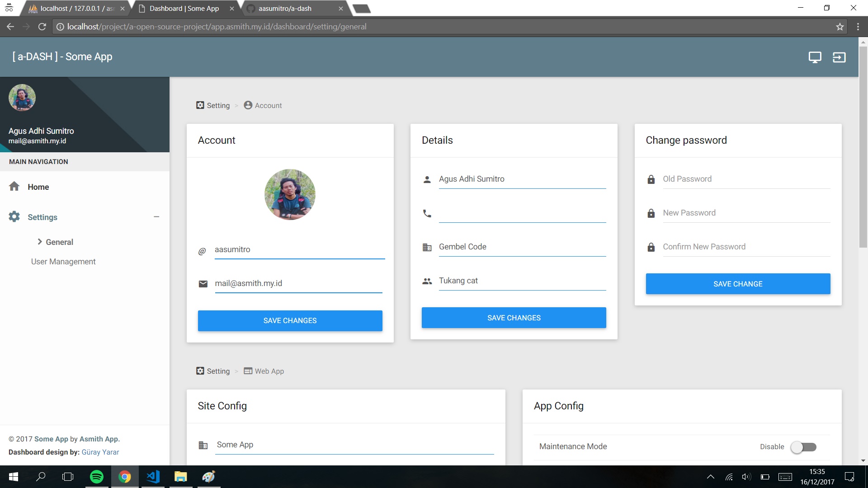868x488 pixels.
Task: Click the page vertical scrollbar thumb
Action: 863,146
